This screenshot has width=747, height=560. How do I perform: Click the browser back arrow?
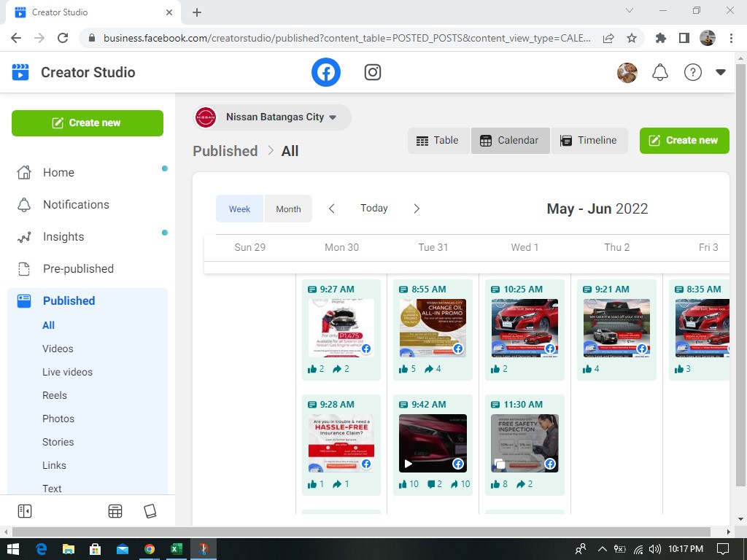pyautogui.click(x=16, y=38)
